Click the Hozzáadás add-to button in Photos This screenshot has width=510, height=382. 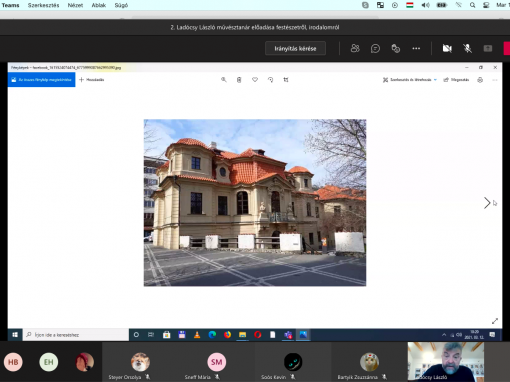tap(92, 80)
